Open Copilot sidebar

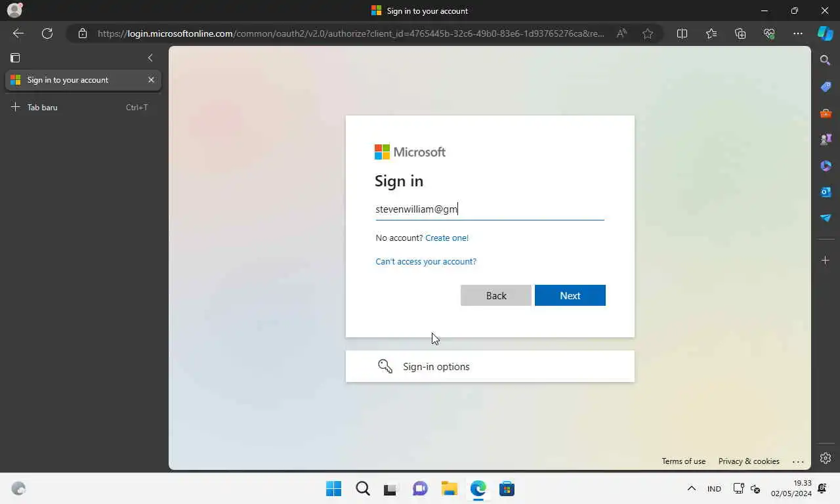(x=826, y=33)
